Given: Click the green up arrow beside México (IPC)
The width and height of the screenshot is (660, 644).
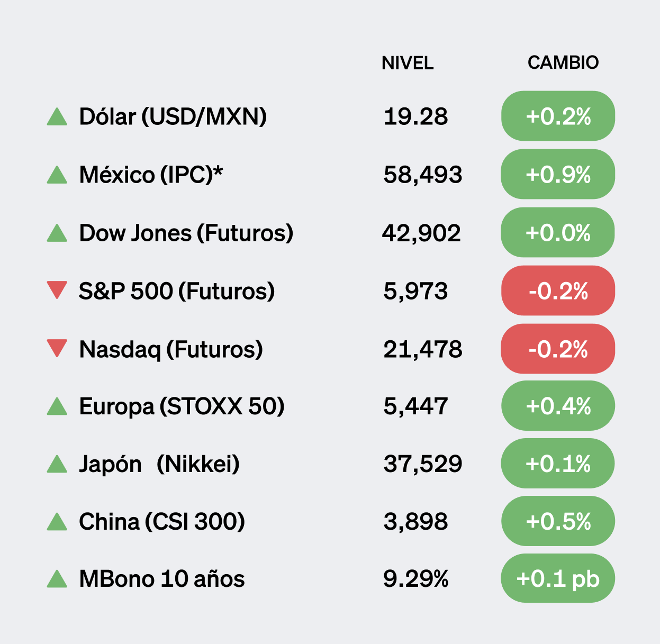Looking at the screenshot, I should 57,176.
